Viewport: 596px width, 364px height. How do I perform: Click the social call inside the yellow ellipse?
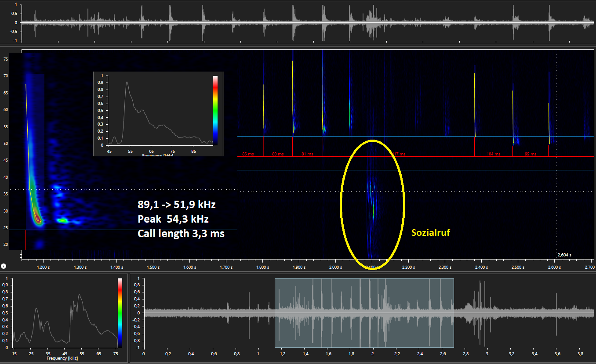(371, 198)
